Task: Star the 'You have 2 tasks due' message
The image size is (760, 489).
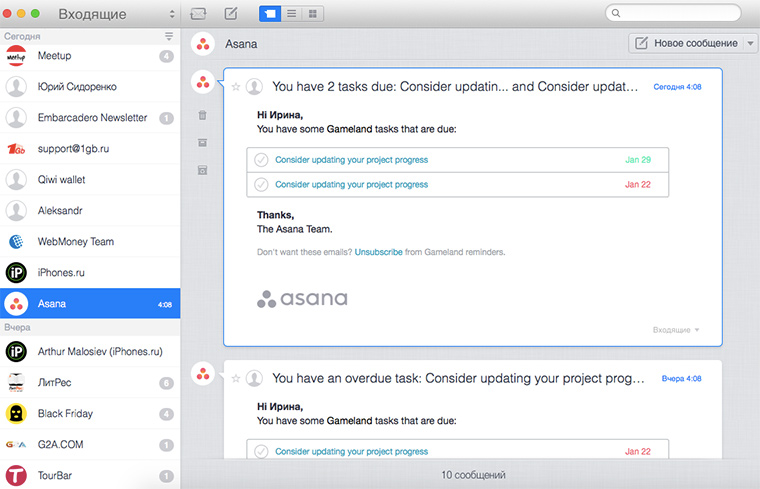Action: click(236, 87)
